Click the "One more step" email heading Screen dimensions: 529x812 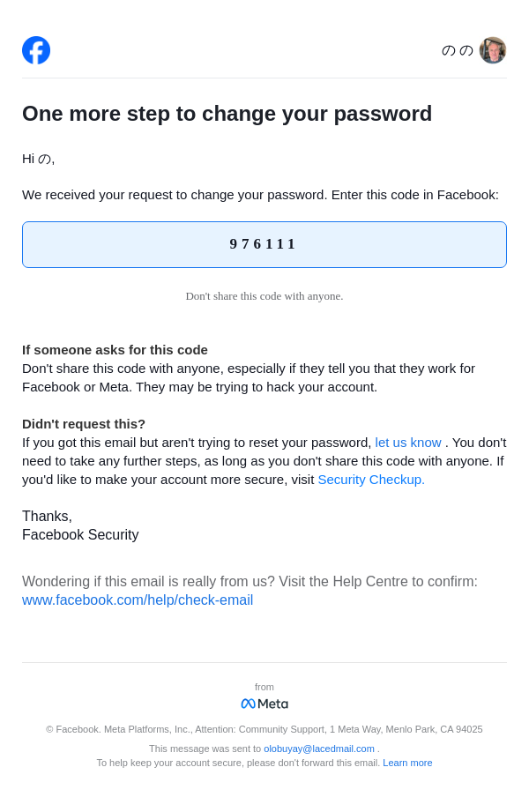coord(227,114)
